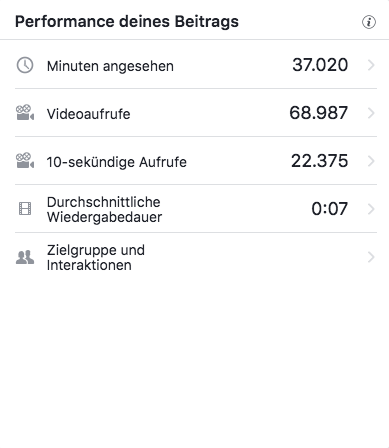Open Durchschnittliche Wiedergabedauer details via chevron

click(x=371, y=209)
